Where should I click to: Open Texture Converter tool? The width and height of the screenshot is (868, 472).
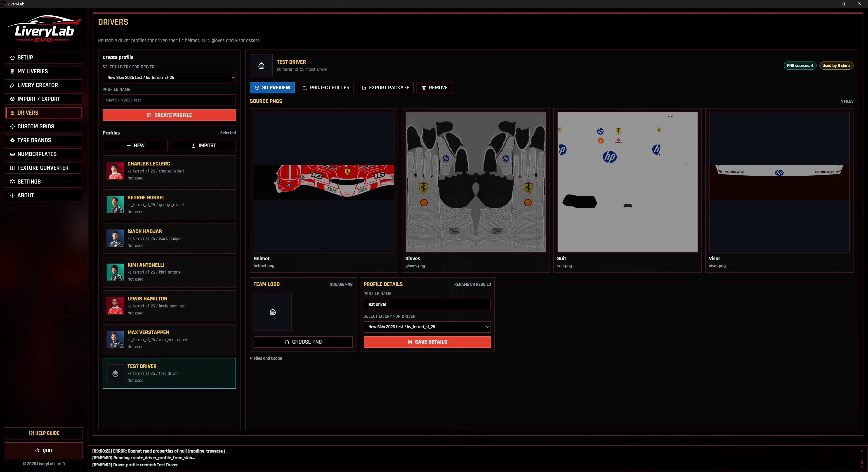(x=43, y=168)
